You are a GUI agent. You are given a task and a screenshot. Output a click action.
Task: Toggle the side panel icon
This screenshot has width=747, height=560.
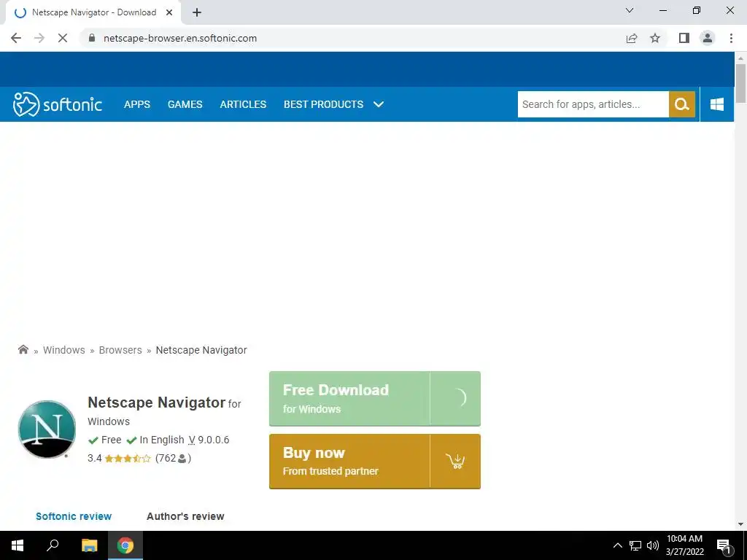684,38
